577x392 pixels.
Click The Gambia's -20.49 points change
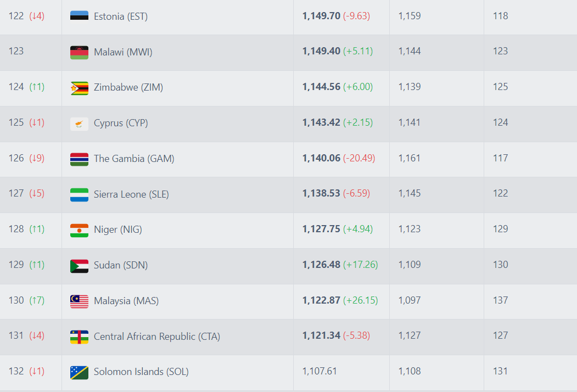coord(359,158)
